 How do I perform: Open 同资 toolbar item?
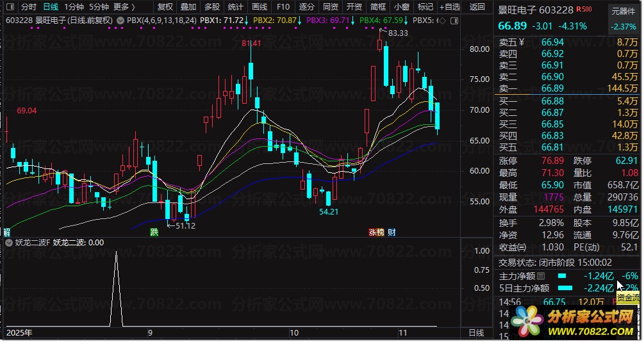(330, 7)
